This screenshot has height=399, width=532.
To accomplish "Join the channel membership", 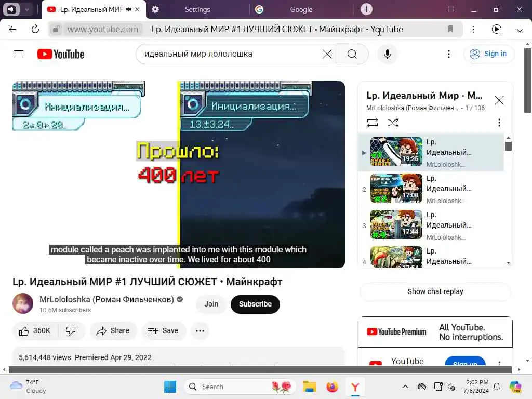I will 211,304.
